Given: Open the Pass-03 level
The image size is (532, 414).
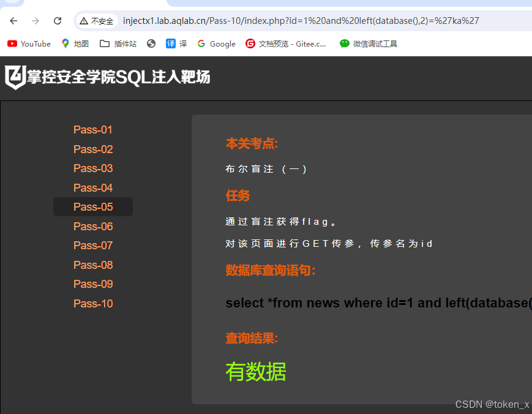Looking at the screenshot, I should tap(93, 168).
